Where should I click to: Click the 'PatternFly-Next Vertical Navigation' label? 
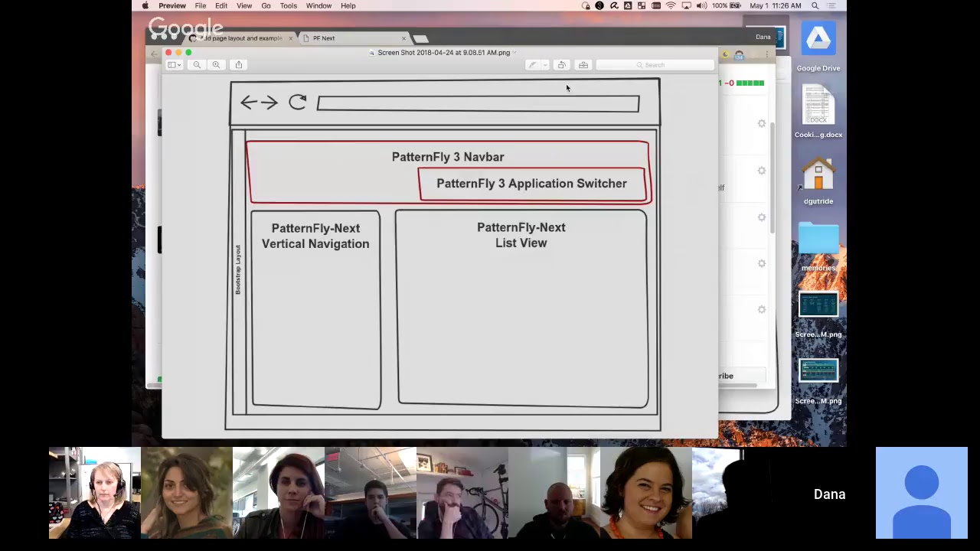click(x=315, y=236)
